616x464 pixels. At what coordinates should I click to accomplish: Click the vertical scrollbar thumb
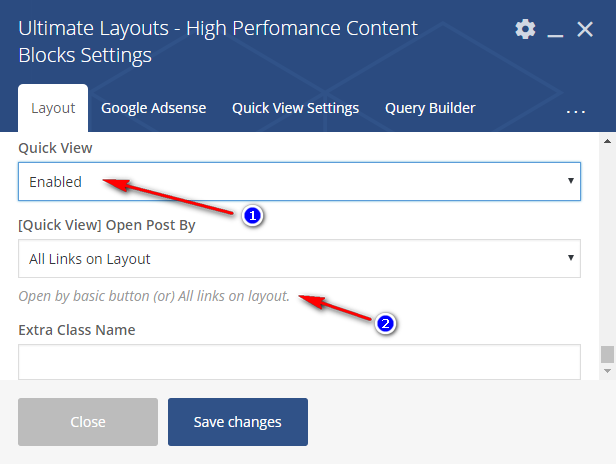coord(607,355)
